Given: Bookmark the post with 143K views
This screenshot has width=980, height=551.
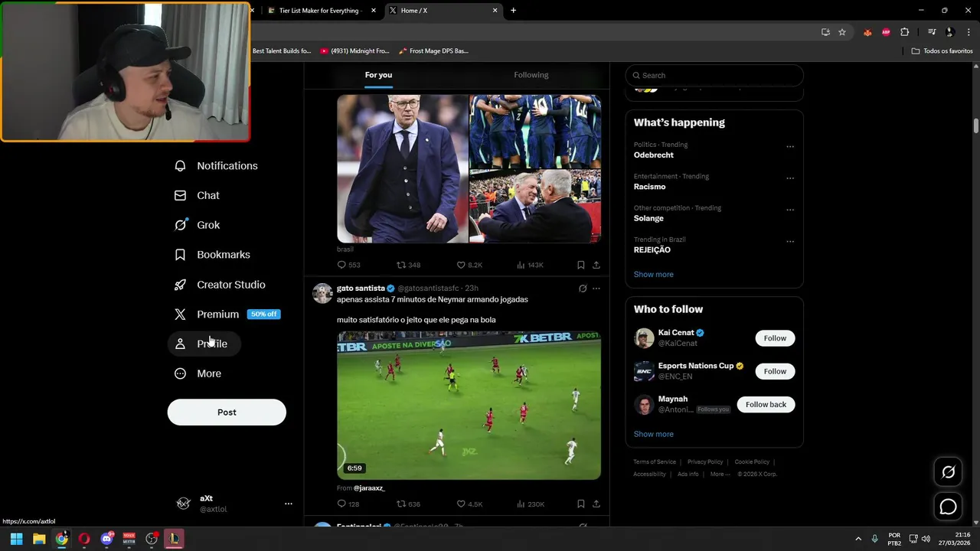Looking at the screenshot, I should point(580,265).
